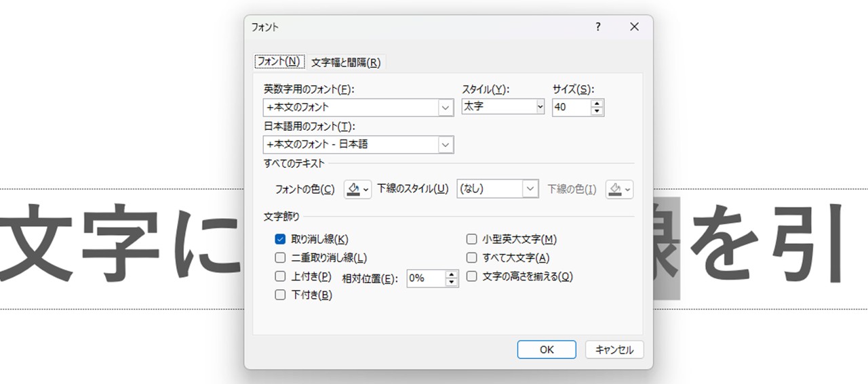This screenshot has height=384, width=868.
Task: Decrease 相対位置 offset with down arrow
Action: pyautogui.click(x=452, y=282)
